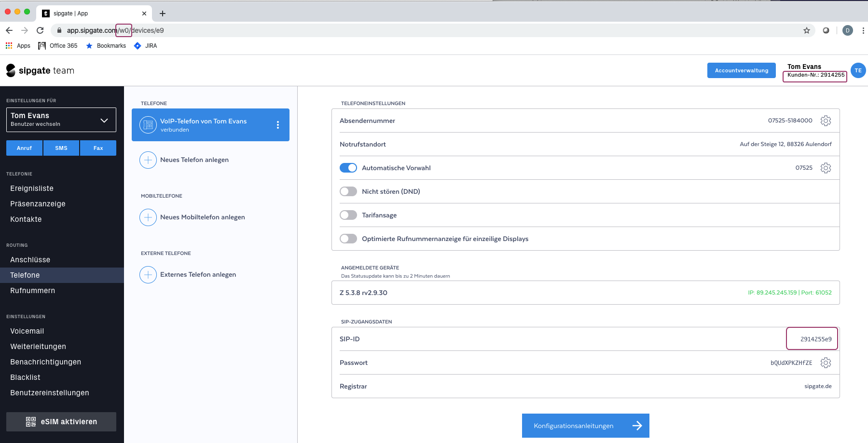Viewport: 868px width, 443px height.
Task: Click the Accountverwaltung button
Action: click(742, 70)
